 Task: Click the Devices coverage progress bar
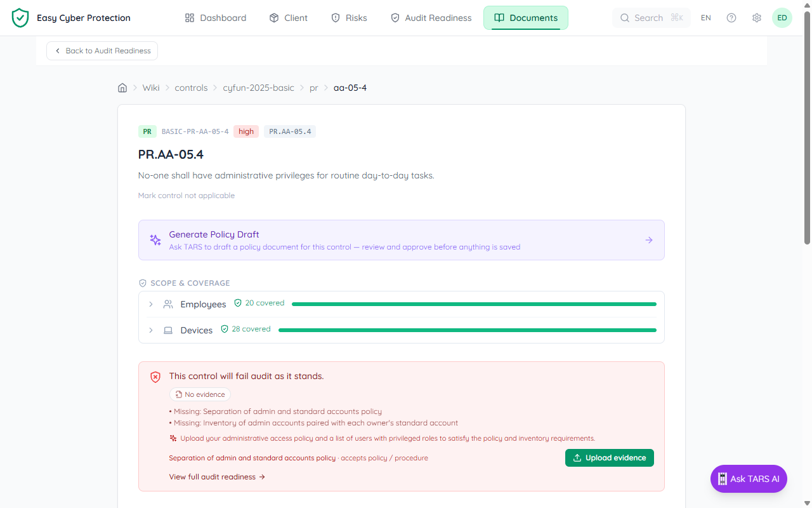(x=468, y=330)
